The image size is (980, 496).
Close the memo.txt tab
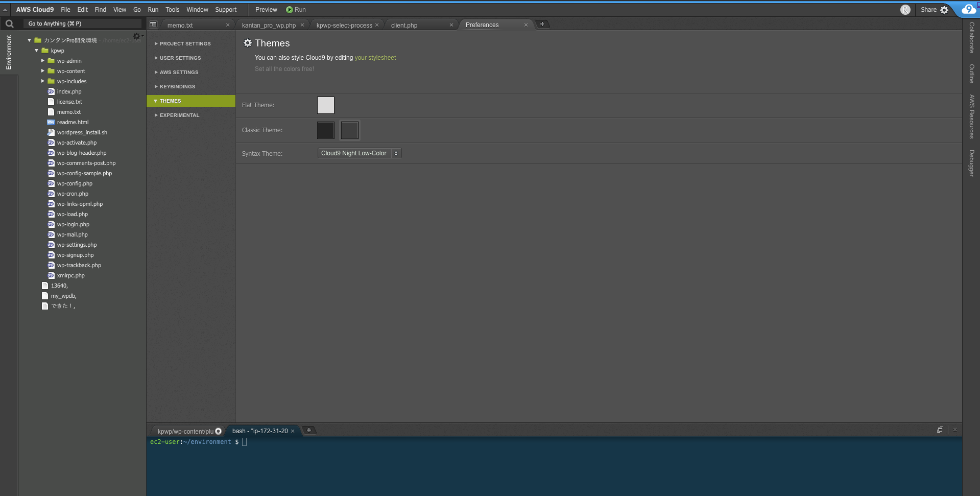point(228,25)
